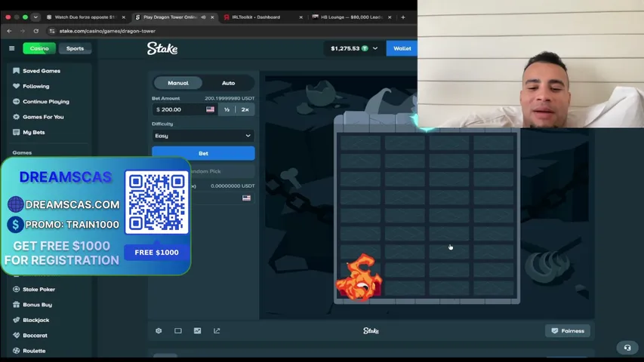Viewport: 644px width, 362px height.
Task: Open Stake Poker in sidebar
Action: coord(39,290)
